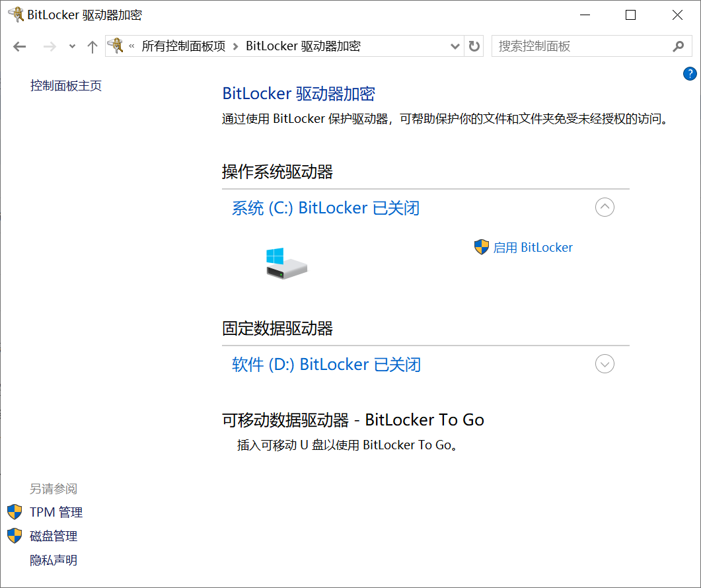The height and width of the screenshot is (588, 701).
Task: Click the breadcrumb chevron after 所有控制面板项
Action: (236, 46)
